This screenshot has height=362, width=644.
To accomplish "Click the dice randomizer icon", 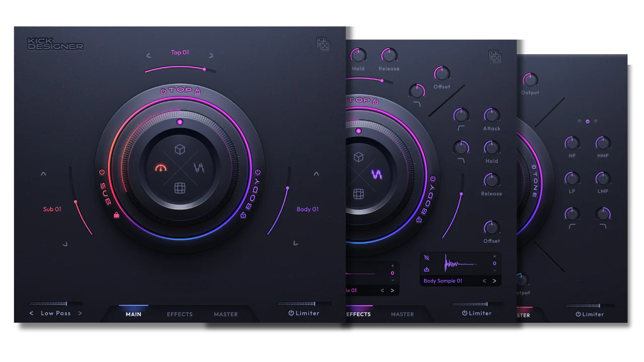I will [323, 44].
